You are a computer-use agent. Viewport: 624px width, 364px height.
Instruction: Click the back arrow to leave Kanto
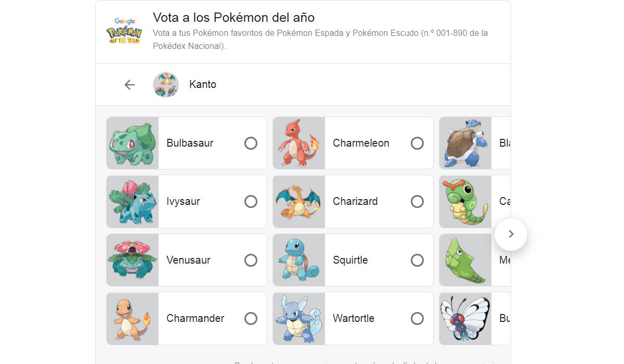[x=129, y=84]
